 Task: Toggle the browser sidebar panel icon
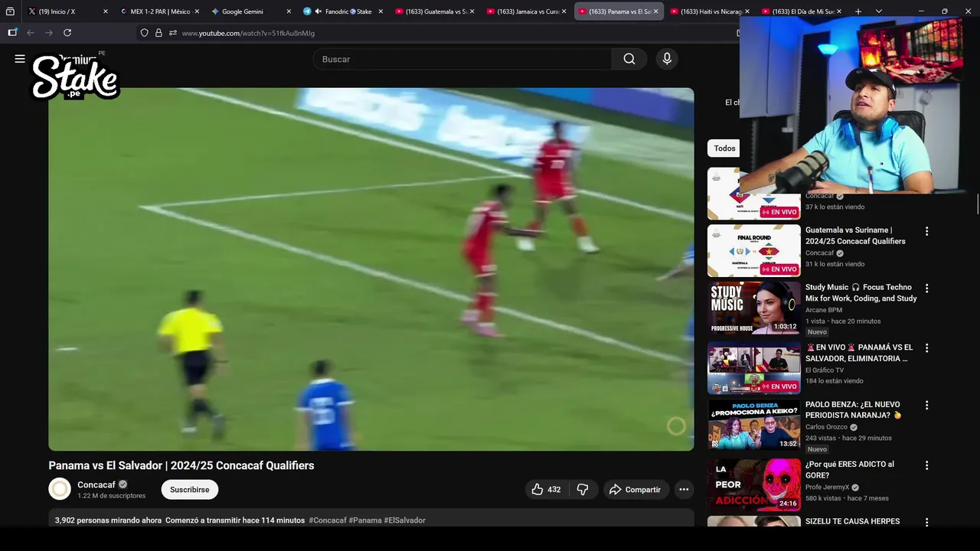point(12,33)
